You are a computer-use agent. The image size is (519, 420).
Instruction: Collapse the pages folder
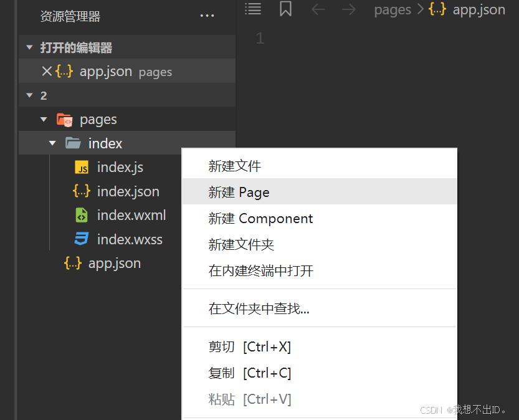point(42,118)
